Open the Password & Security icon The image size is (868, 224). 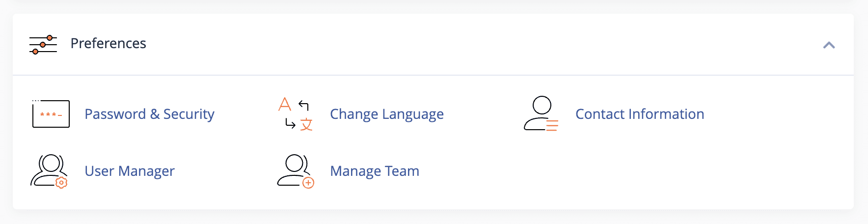pyautogui.click(x=51, y=113)
